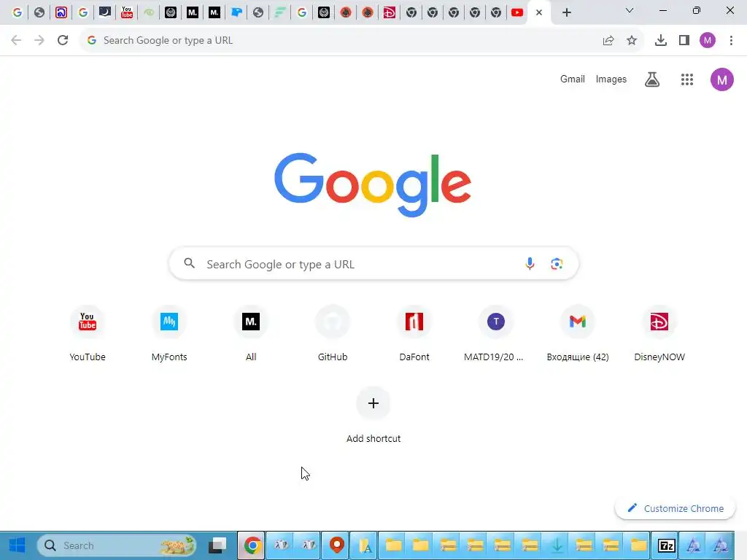Click the Add shortcut button
Screen dimensions: 747x560
tap(373, 416)
